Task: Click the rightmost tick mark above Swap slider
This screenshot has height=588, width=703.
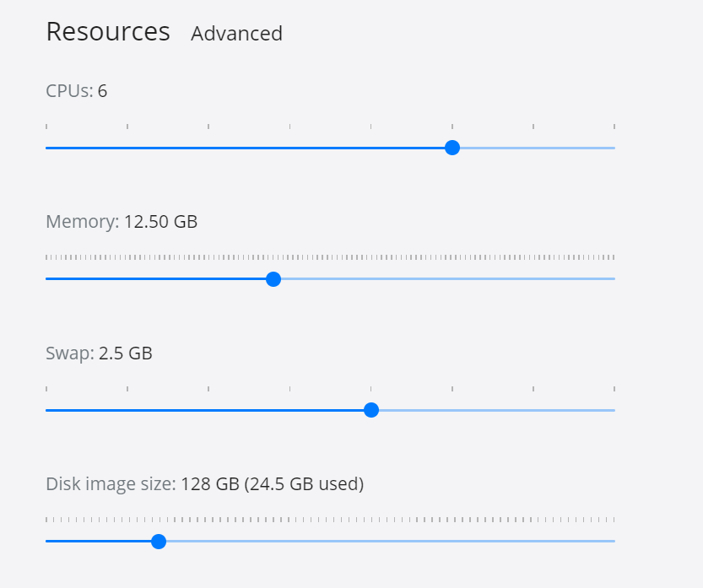Action: coord(614,389)
